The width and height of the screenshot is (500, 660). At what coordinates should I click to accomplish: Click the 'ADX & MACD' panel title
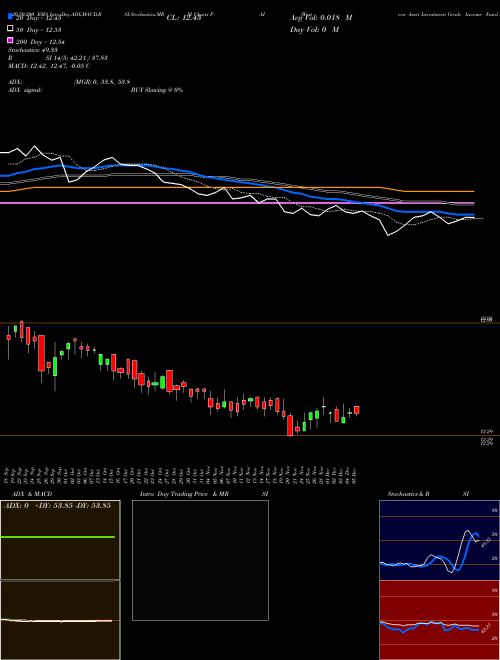pyautogui.click(x=32, y=494)
